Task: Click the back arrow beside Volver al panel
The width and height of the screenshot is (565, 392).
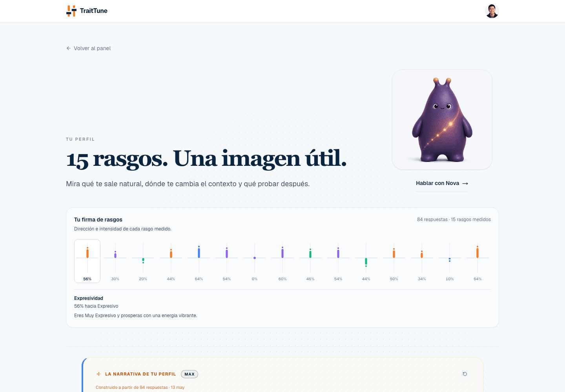Action: click(69, 48)
